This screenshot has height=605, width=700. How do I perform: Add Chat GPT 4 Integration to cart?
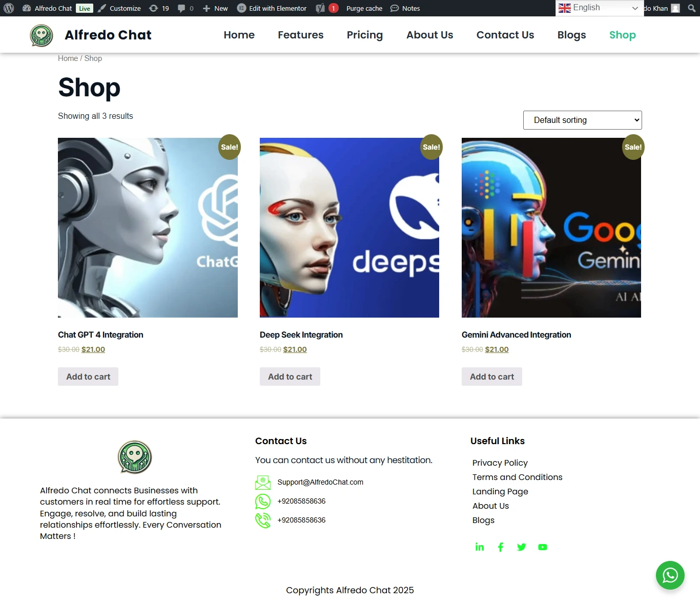pos(88,377)
